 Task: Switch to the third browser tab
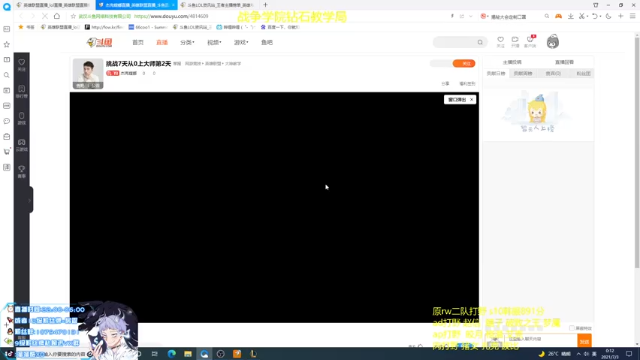(218, 5)
